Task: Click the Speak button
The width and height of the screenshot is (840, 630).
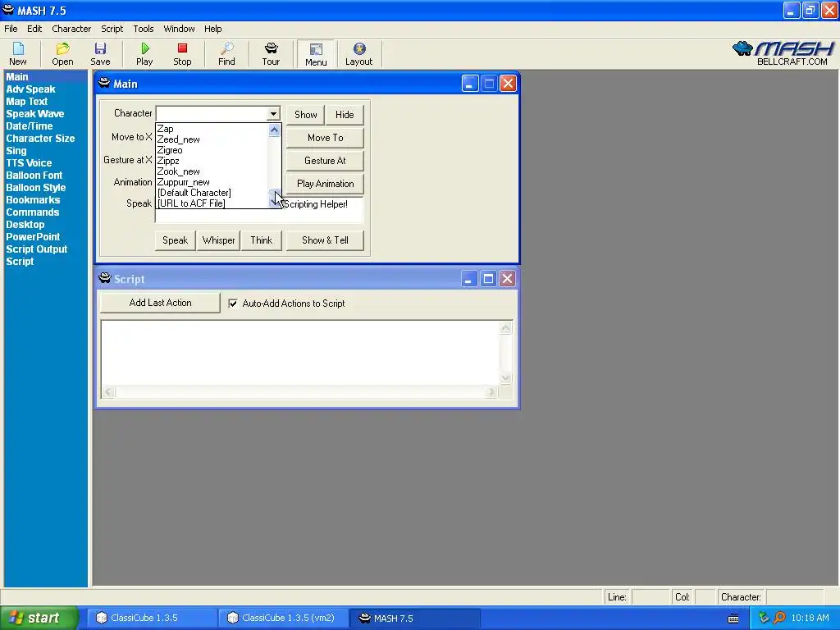Action: 176,240
